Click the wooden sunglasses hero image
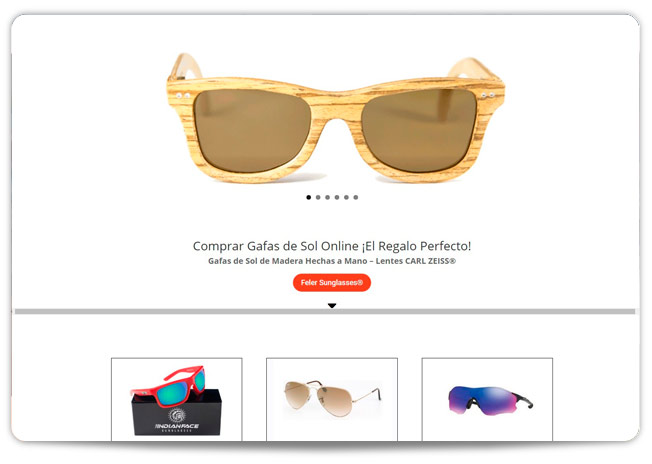This screenshot has height=464, width=652. click(336, 118)
